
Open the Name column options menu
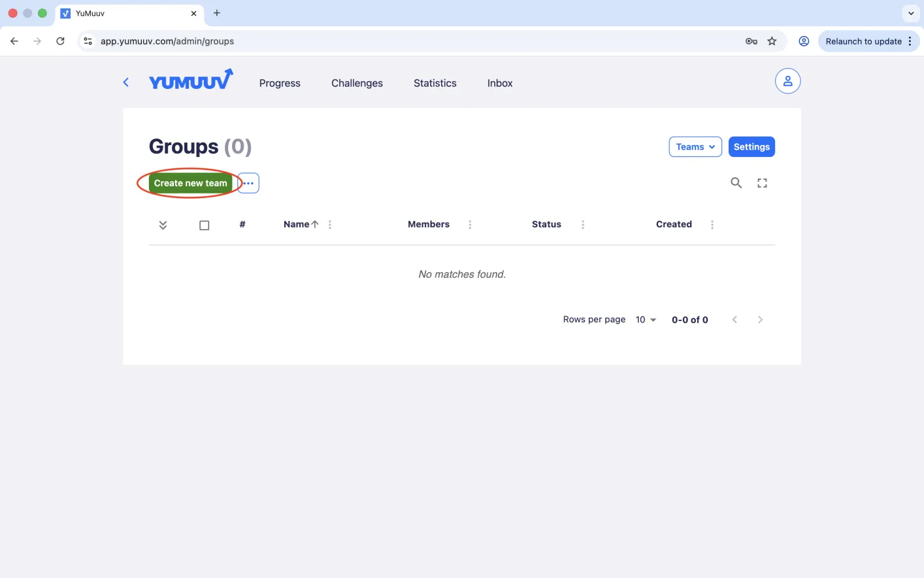pyautogui.click(x=330, y=225)
